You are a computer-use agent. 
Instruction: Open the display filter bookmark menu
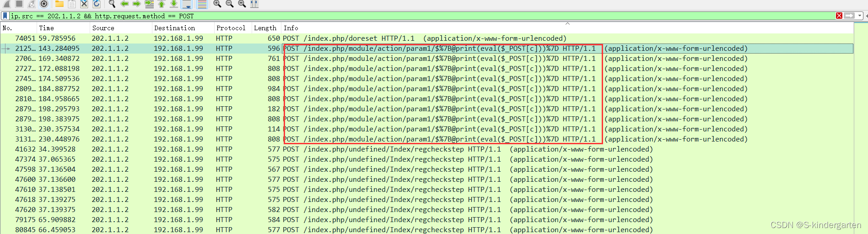tap(5, 16)
